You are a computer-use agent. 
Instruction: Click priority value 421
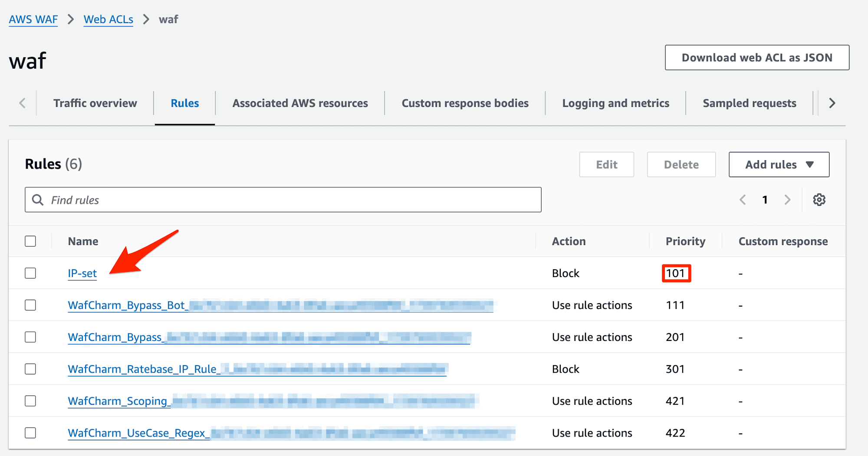[675, 401]
